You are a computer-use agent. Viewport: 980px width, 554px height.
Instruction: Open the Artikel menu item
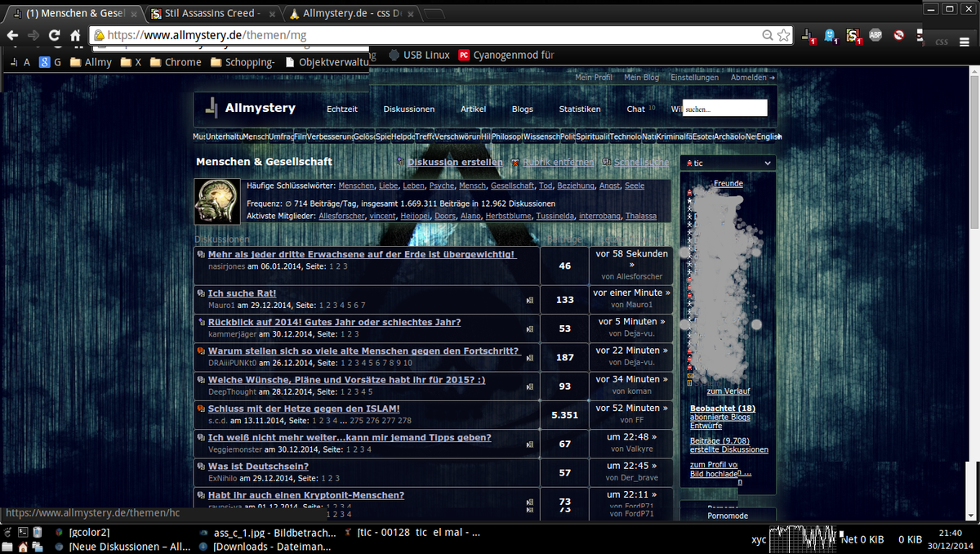pos(473,109)
